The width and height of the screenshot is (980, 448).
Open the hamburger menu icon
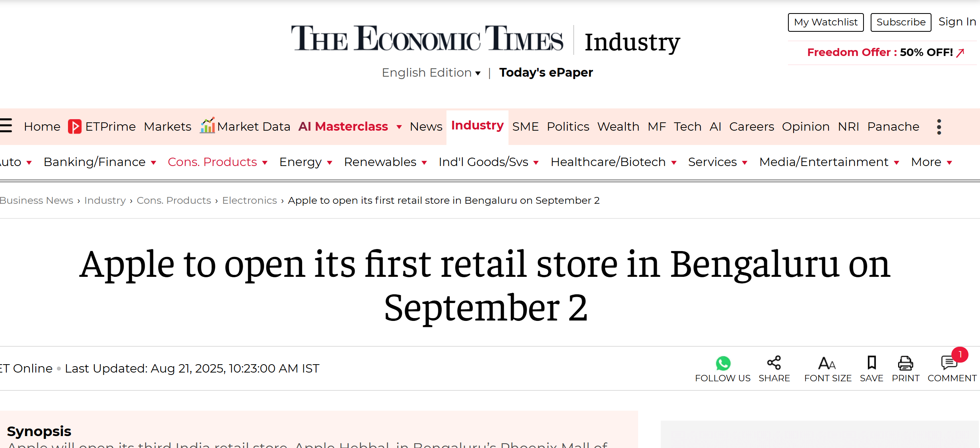6,126
